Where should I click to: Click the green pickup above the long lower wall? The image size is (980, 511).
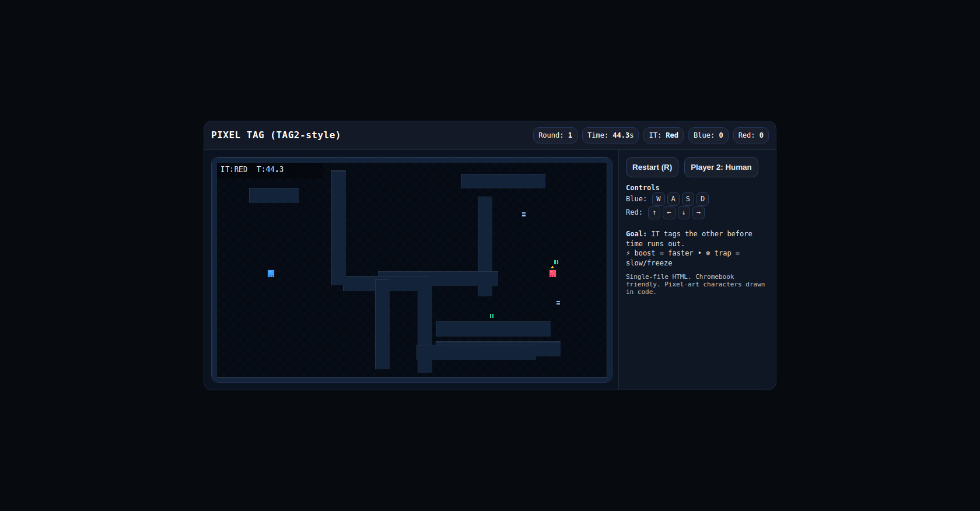492,316
